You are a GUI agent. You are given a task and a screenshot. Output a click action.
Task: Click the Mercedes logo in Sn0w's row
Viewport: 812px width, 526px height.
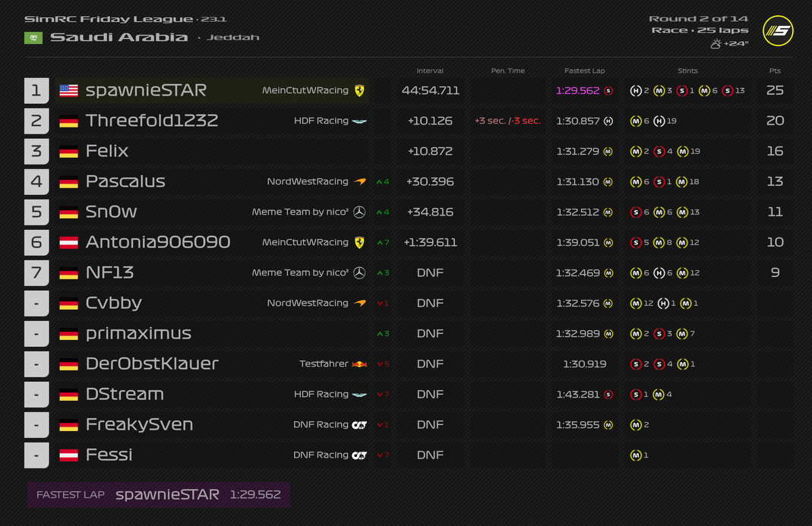(359, 213)
